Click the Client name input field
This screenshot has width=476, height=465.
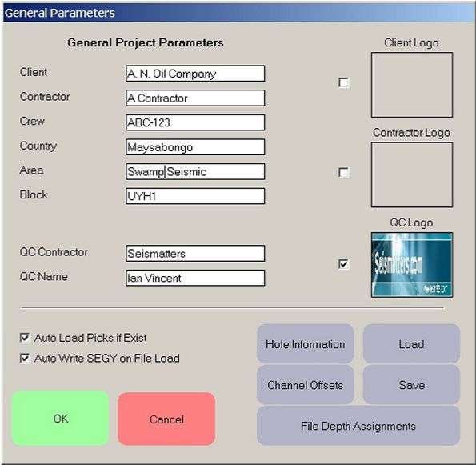coord(195,74)
